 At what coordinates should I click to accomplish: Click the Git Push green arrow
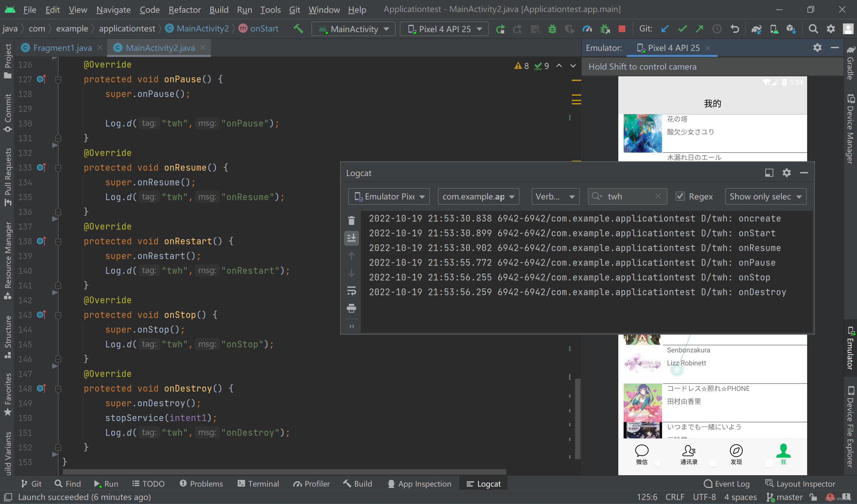tap(700, 29)
